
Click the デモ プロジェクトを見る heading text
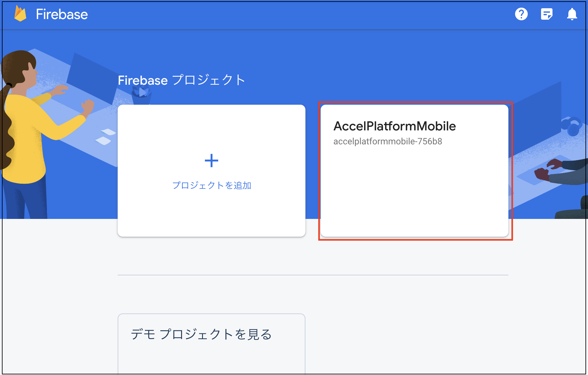201,334
